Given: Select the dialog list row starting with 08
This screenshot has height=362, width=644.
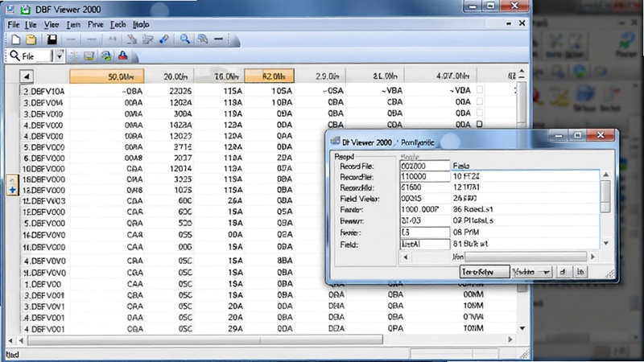Looking at the screenshot, I should [526, 232].
